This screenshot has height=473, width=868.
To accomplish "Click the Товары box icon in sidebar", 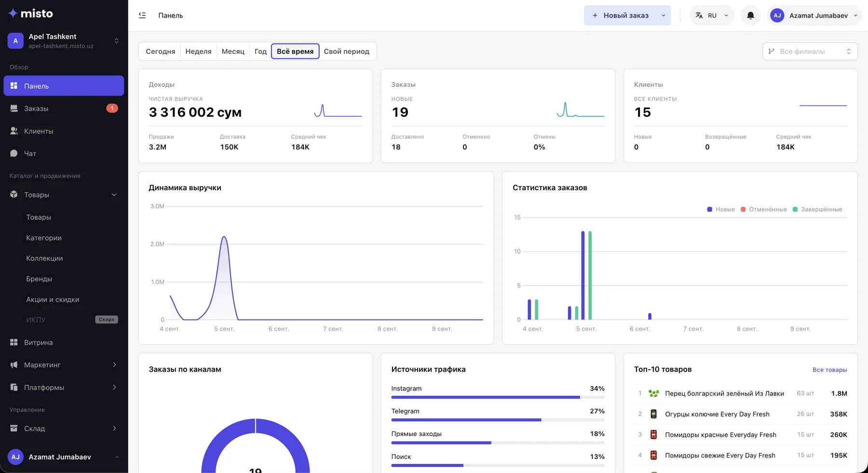I will tap(14, 195).
